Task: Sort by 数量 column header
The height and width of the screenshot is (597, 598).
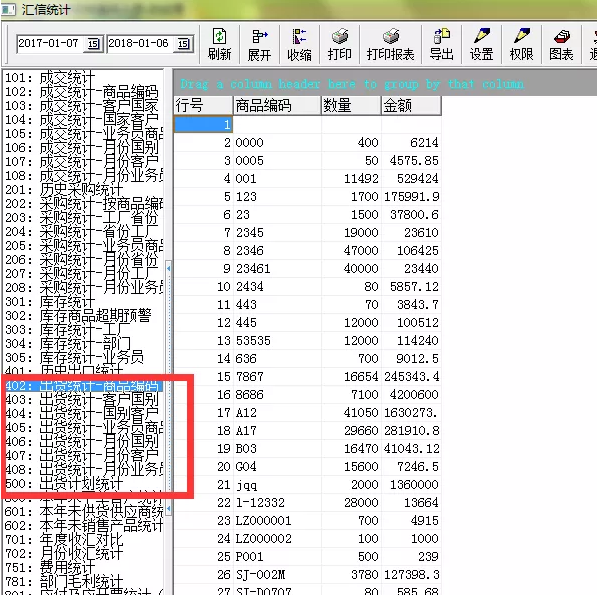Action: coord(351,105)
